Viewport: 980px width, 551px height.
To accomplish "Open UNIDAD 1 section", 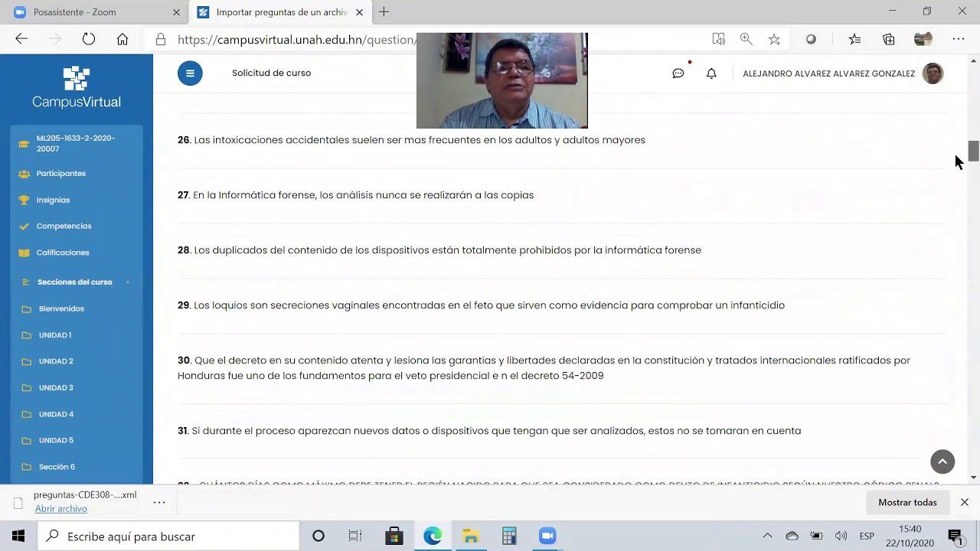I will 55,335.
